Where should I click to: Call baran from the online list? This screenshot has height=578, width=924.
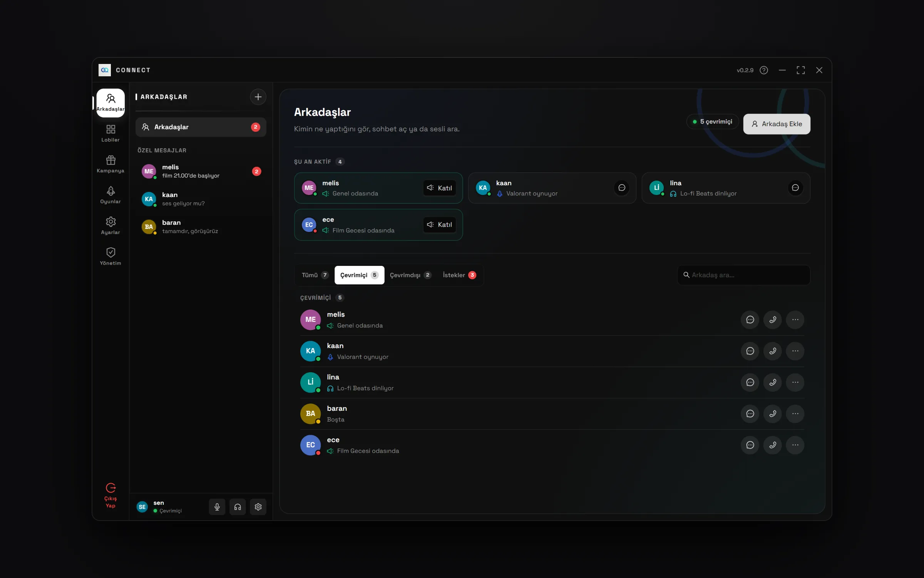tap(773, 413)
